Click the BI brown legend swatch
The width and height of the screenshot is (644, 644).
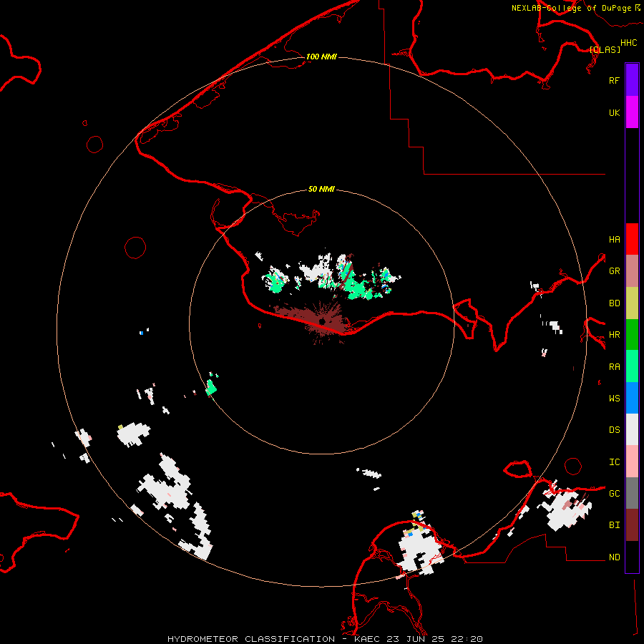click(x=632, y=525)
